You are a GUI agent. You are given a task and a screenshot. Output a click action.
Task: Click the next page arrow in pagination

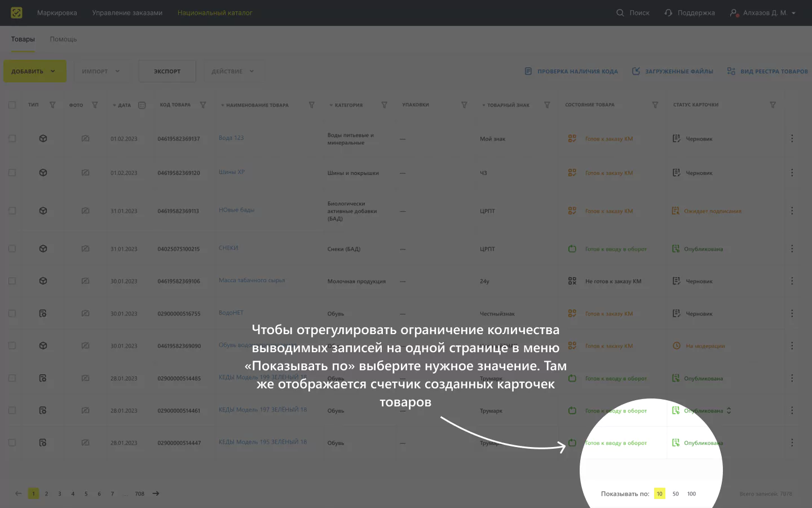[156, 493]
